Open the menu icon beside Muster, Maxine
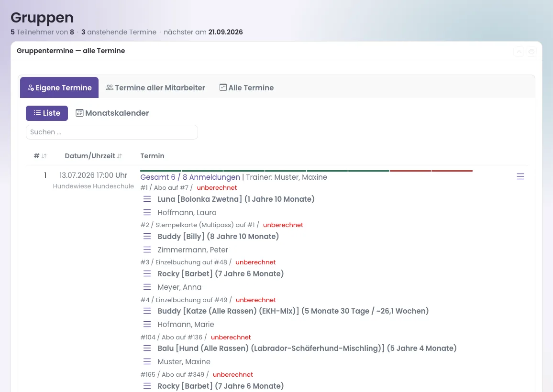Image resolution: width=553 pixels, height=392 pixels. (147, 362)
